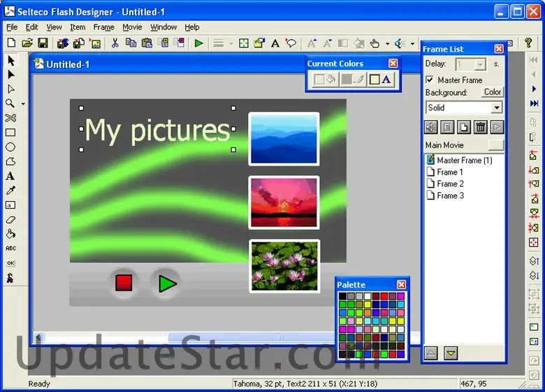Click the text A icon in top toolbar
The image size is (545, 392).
pos(275,43)
